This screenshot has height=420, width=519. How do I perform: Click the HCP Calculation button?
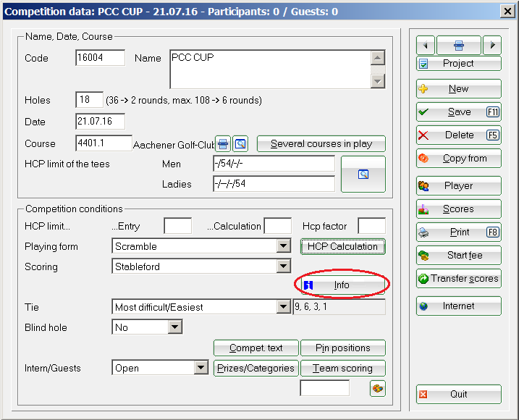point(342,247)
